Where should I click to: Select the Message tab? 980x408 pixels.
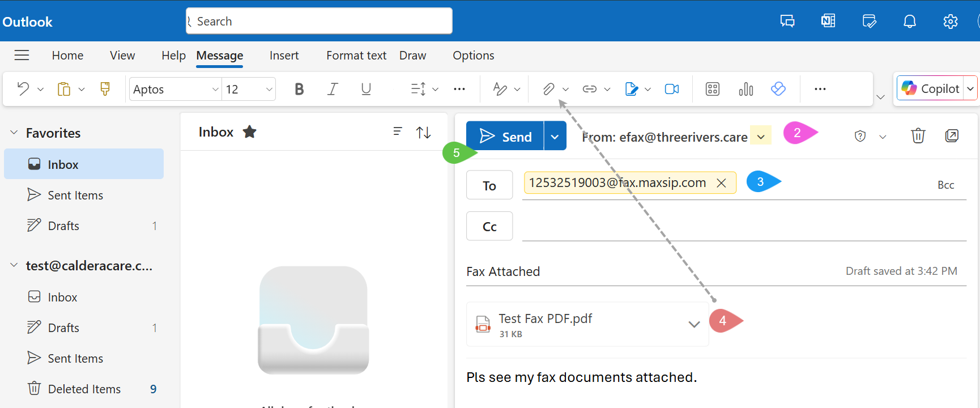click(x=220, y=56)
